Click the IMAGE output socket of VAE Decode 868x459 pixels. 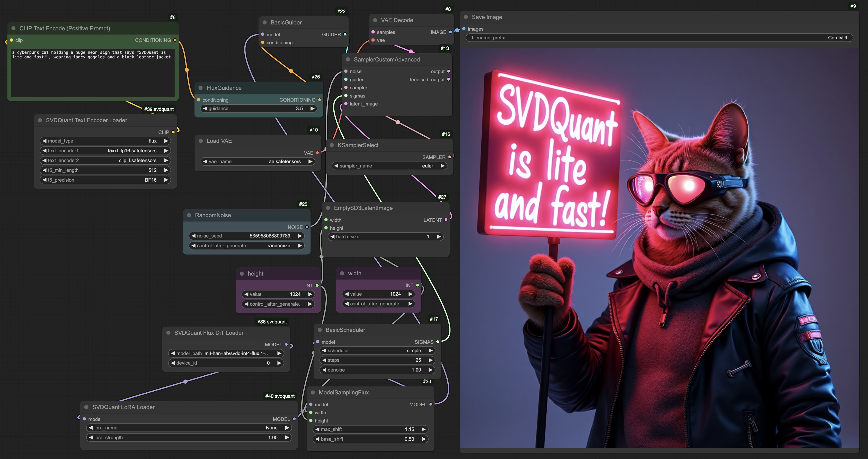[x=450, y=32]
